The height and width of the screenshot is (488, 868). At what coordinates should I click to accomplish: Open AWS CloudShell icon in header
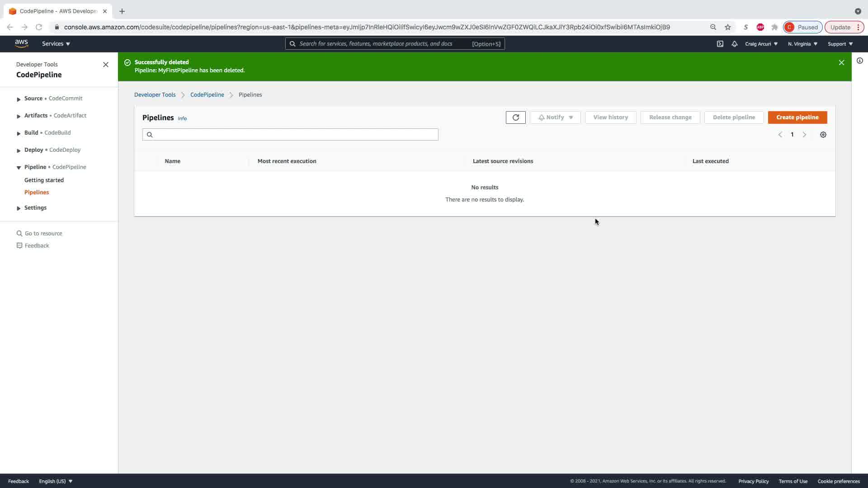[x=720, y=44]
